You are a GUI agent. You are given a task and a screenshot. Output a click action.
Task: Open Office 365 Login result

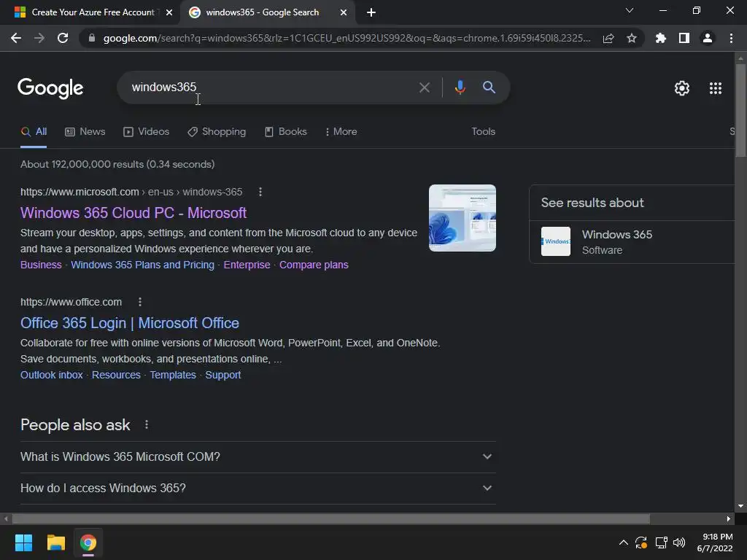[x=130, y=323]
